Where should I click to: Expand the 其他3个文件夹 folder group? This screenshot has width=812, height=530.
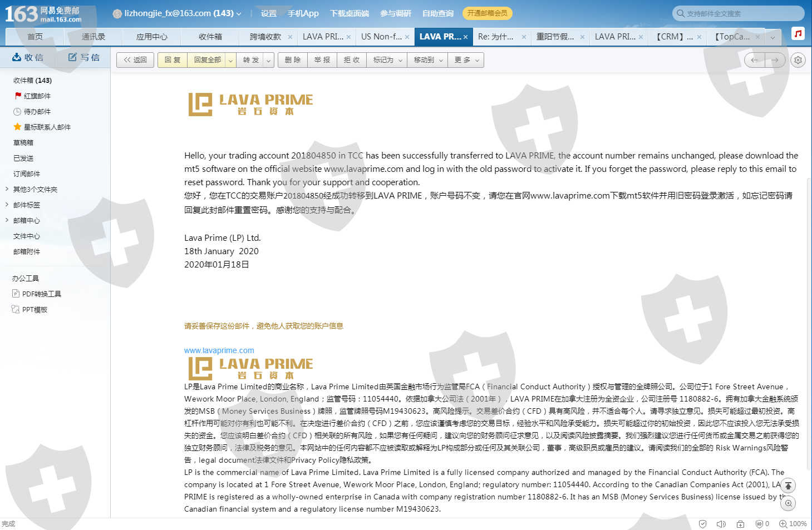point(7,189)
